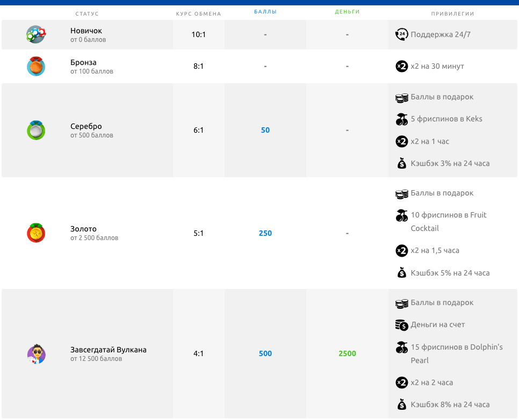Screen dimensions: 519x420
Task: Select the БАЛЛЫ column header
Action: (265, 11)
